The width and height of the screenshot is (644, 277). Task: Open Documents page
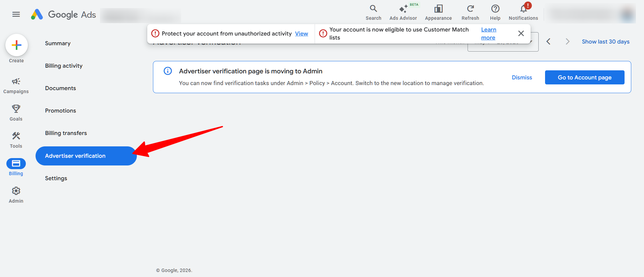60,88
